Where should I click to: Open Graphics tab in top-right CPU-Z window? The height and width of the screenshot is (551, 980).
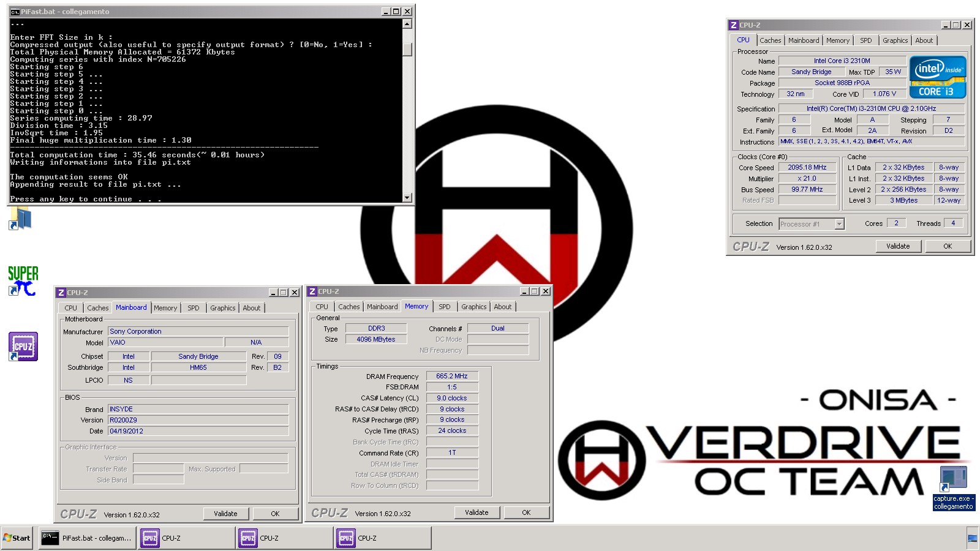[x=895, y=40]
